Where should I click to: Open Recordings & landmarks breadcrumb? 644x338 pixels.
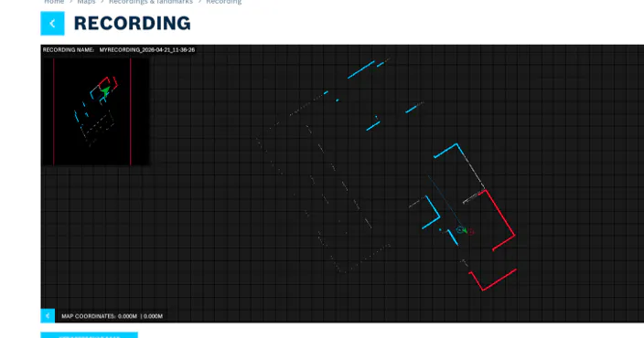151,2
